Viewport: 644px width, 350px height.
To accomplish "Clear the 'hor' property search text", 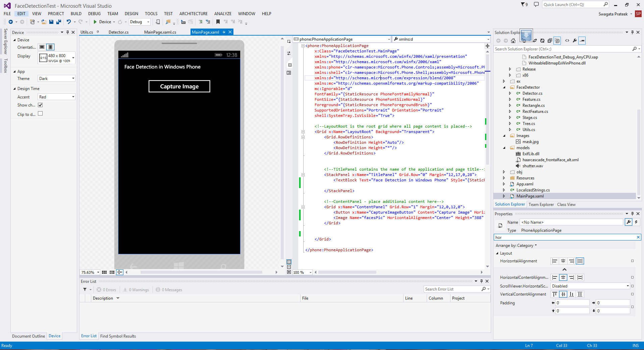I will tap(638, 237).
